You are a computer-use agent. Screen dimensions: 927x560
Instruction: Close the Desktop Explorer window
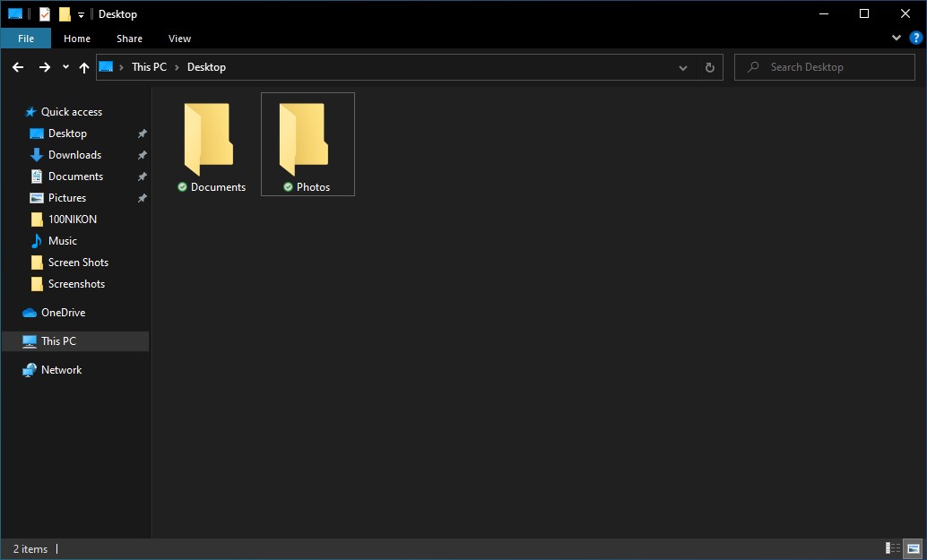[x=905, y=14]
